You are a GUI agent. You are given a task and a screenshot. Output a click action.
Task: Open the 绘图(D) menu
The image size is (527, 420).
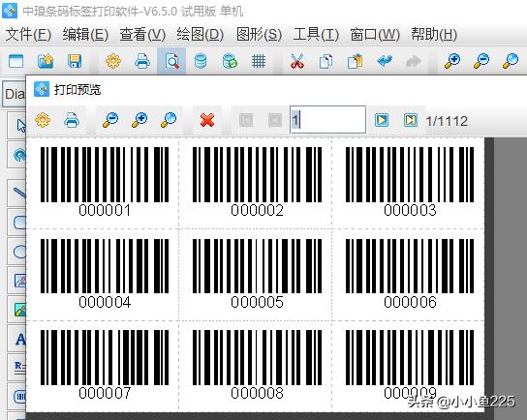coord(201,34)
